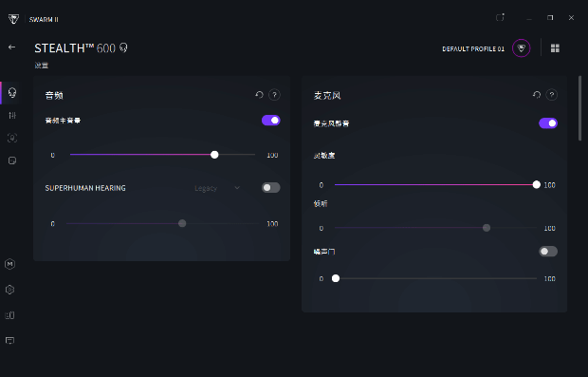Click the 灵敏度 label
Viewport: 588px width, 377px height.
[x=324, y=155]
